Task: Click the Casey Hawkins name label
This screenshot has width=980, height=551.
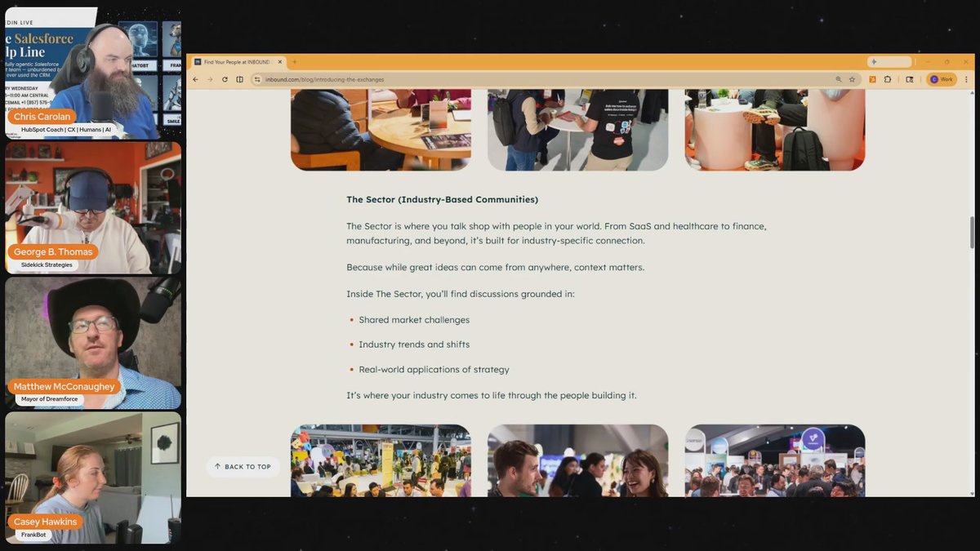Action: (x=45, y=522)
